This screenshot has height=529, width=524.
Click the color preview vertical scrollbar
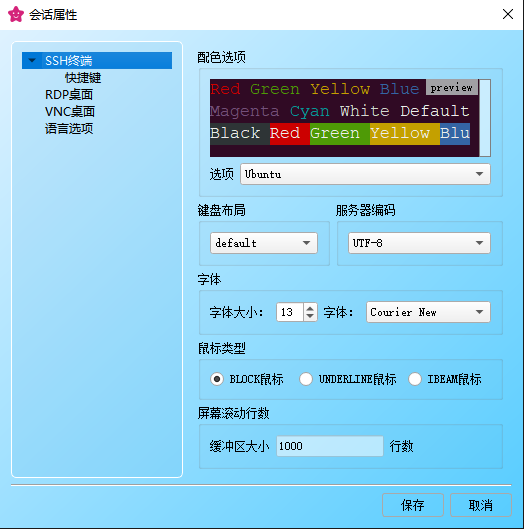click(485, 118)
